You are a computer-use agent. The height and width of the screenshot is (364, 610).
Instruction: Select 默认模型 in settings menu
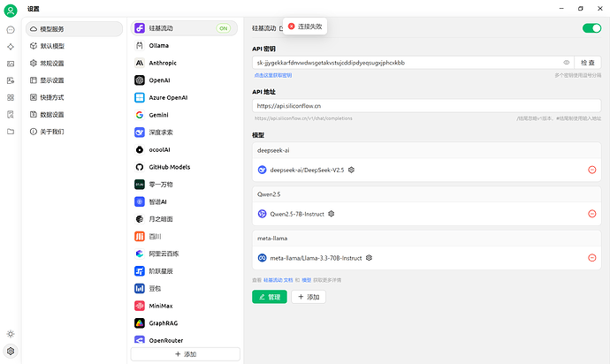point(74,46)
